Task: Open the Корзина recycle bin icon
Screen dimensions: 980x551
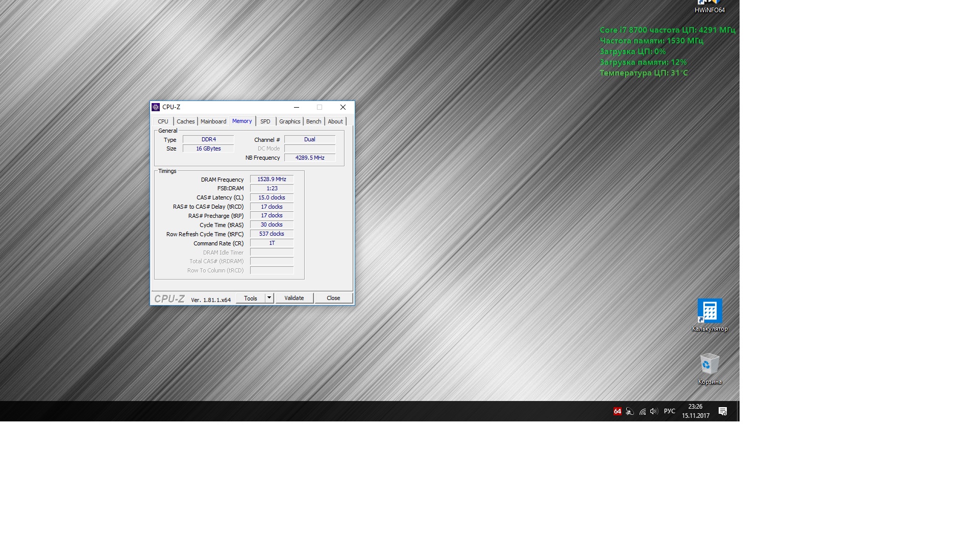Action: click(709, 364)
